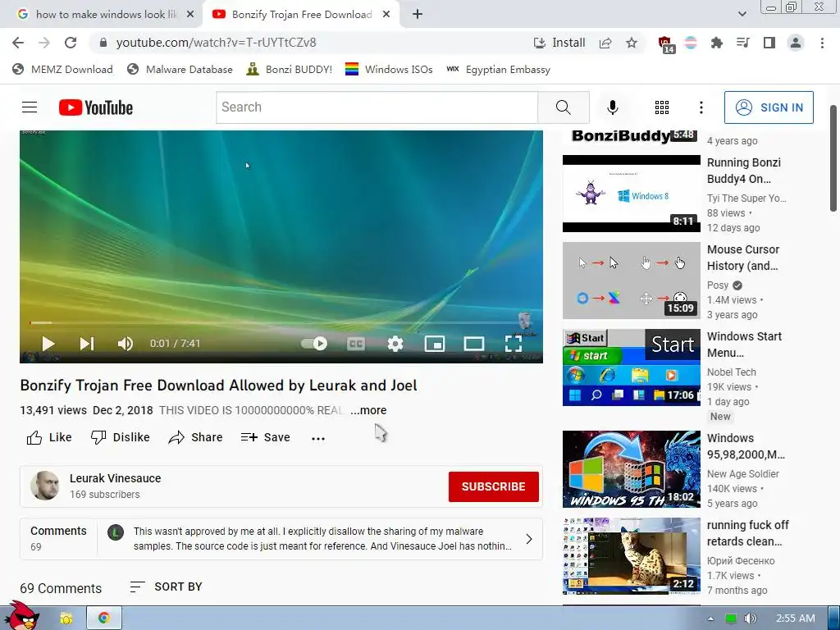Viewport: 840px width, 630px height.
Task: Open Windows ISOs bookmark
Action: click(389, 69)
